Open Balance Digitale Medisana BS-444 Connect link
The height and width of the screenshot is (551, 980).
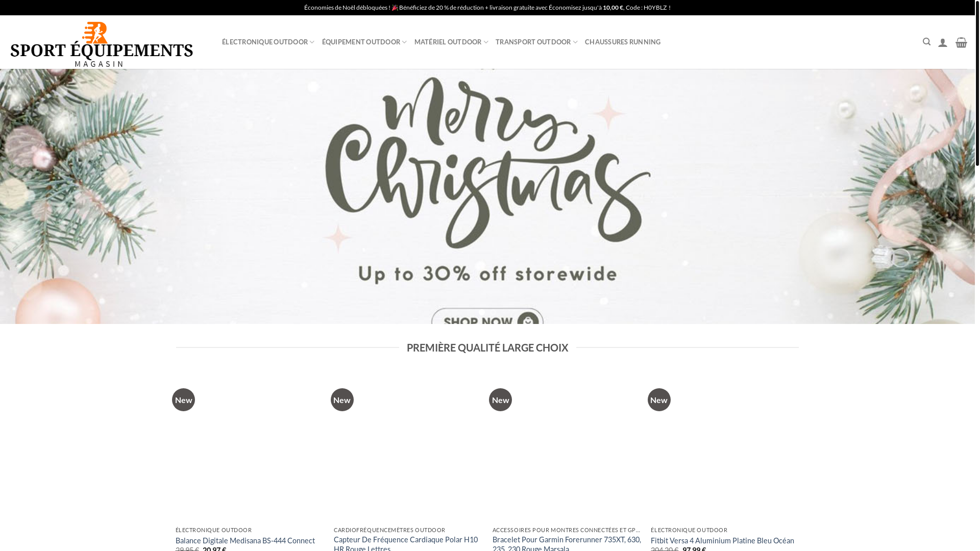click(x=245, y=540)
